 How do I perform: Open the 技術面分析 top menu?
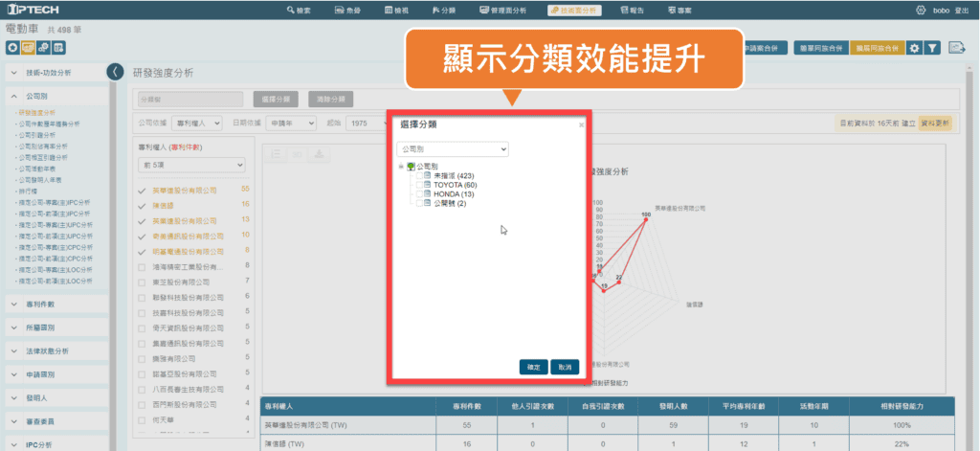click(x=574, y=10)
